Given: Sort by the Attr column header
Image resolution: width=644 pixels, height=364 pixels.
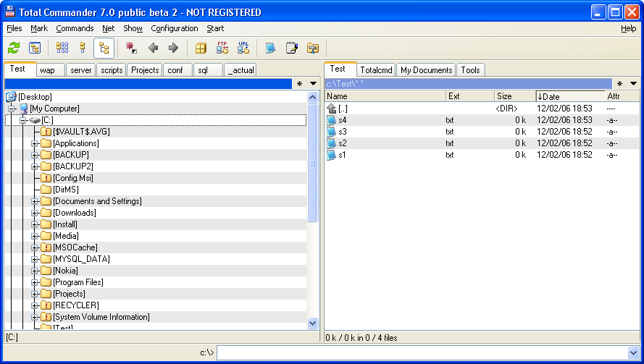Looking at the screenshot, I should (623, 96).
